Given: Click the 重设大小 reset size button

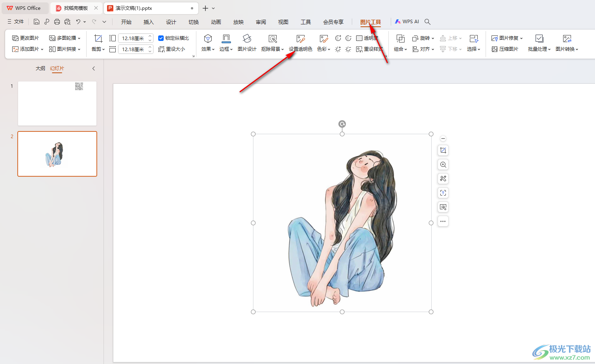Looking at the screenshot, I should pyautogui.click(x=172, y=49).
